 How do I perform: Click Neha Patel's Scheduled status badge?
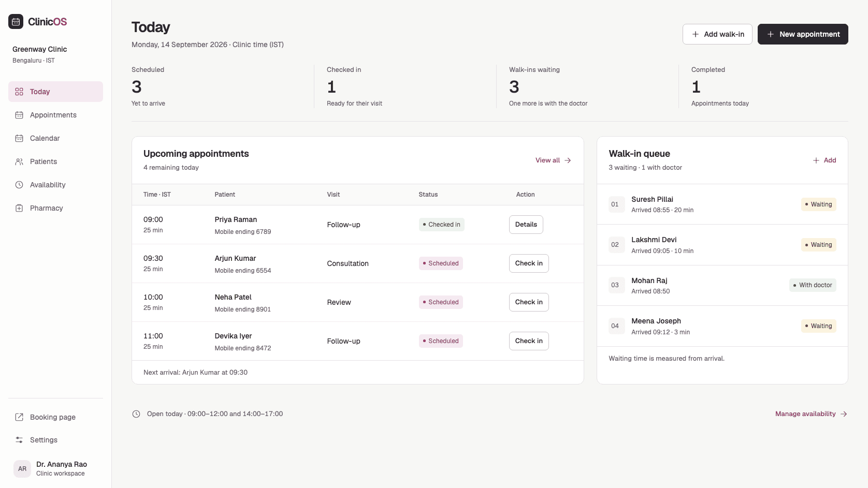pyautogui.click(x=441, y=302)
